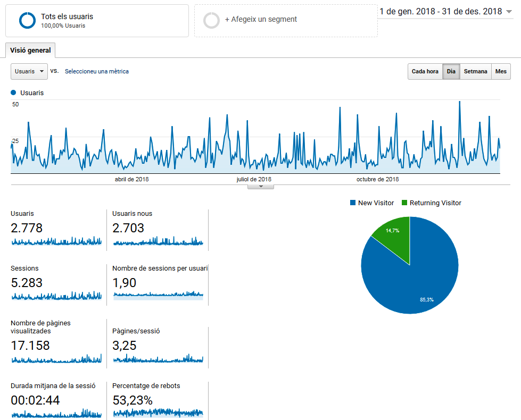Open the Usuaris sparkline chart
The width and height of the screenshot is (521, 420).
(56, 241)
